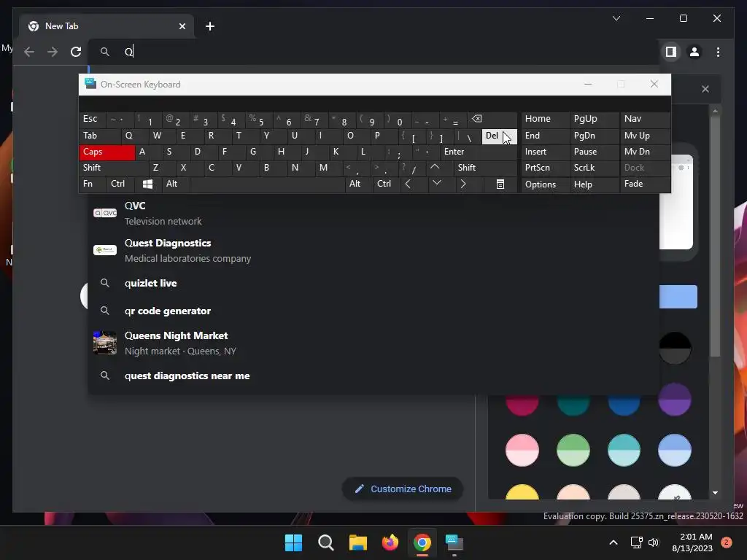Select quest diagnostics near me suggestion

373,376
